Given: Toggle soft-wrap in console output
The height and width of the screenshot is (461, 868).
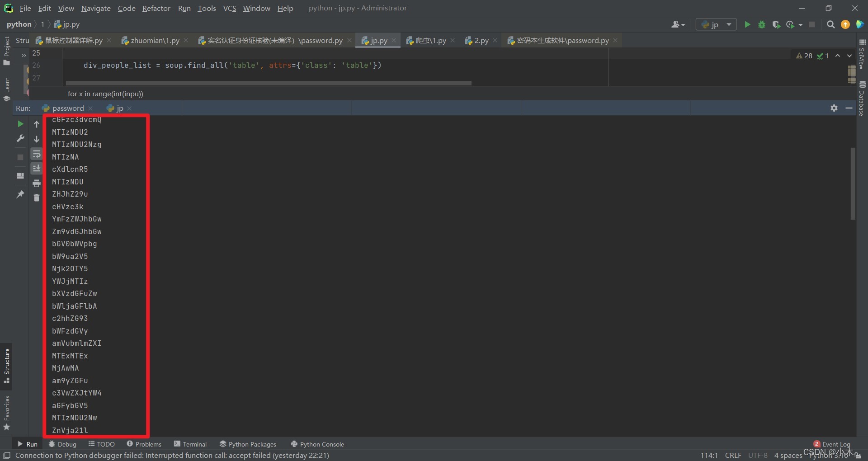Looking at the screenshot, I should click(37, 154).
